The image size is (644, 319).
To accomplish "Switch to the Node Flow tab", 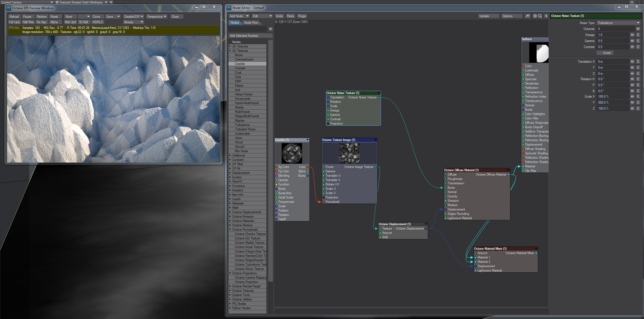I will coord(251,23).
